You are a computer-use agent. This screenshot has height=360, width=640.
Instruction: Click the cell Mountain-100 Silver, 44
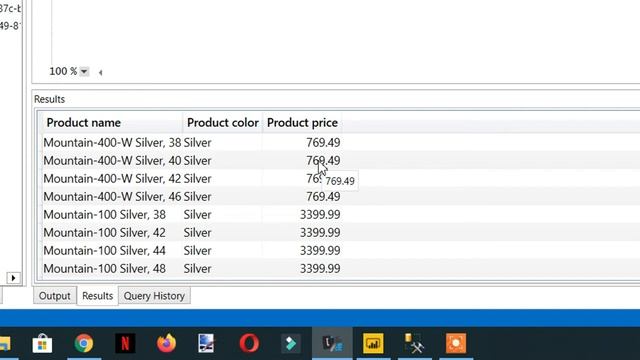pyautogui.click(x=112, y=250)
